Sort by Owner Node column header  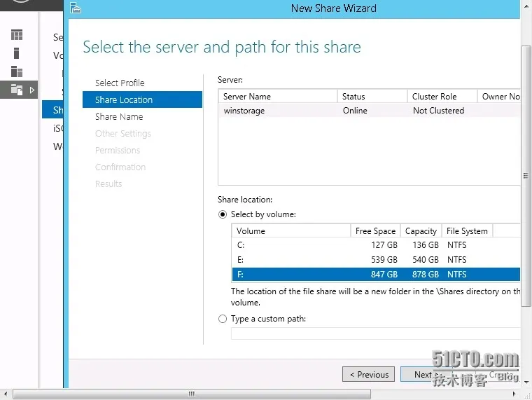pos(498,97)
